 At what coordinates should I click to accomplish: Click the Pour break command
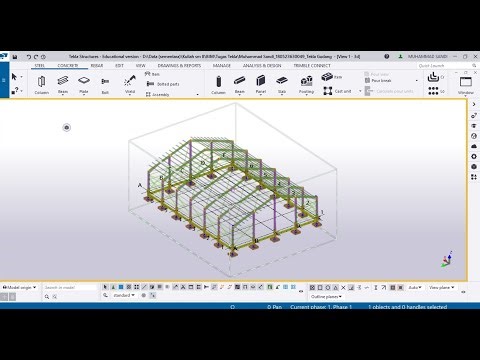[378, 80]
